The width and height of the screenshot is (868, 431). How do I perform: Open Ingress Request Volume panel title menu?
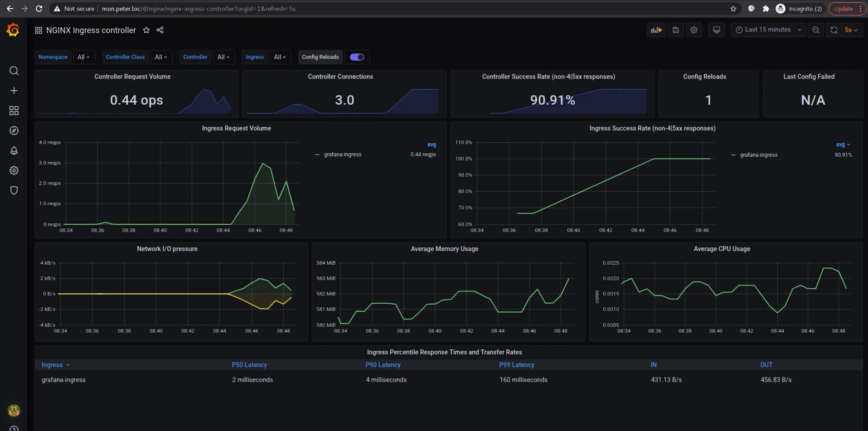tap(236, 128)
